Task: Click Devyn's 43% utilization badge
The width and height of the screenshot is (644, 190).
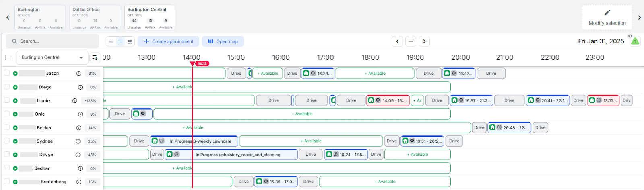Action: click(92, 155)
